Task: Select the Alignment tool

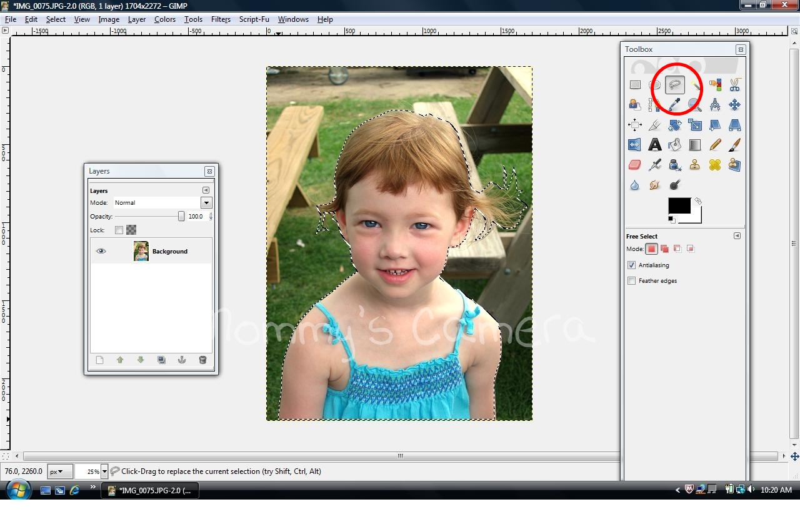Action: coord(635,125)
